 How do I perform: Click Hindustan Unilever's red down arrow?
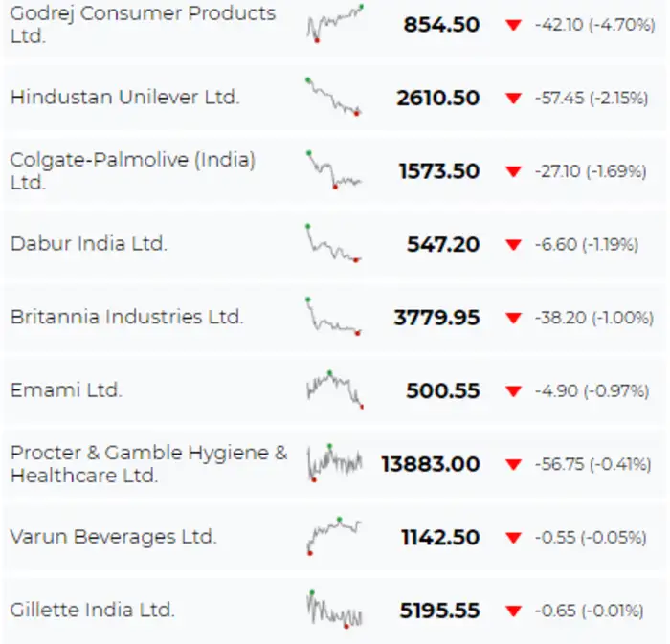tap(514, 98)
